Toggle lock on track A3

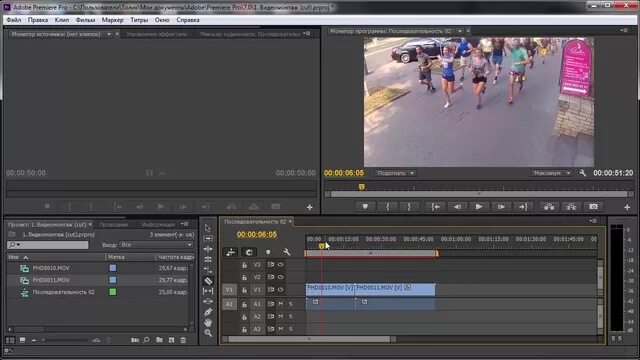[x=244, y=329]
